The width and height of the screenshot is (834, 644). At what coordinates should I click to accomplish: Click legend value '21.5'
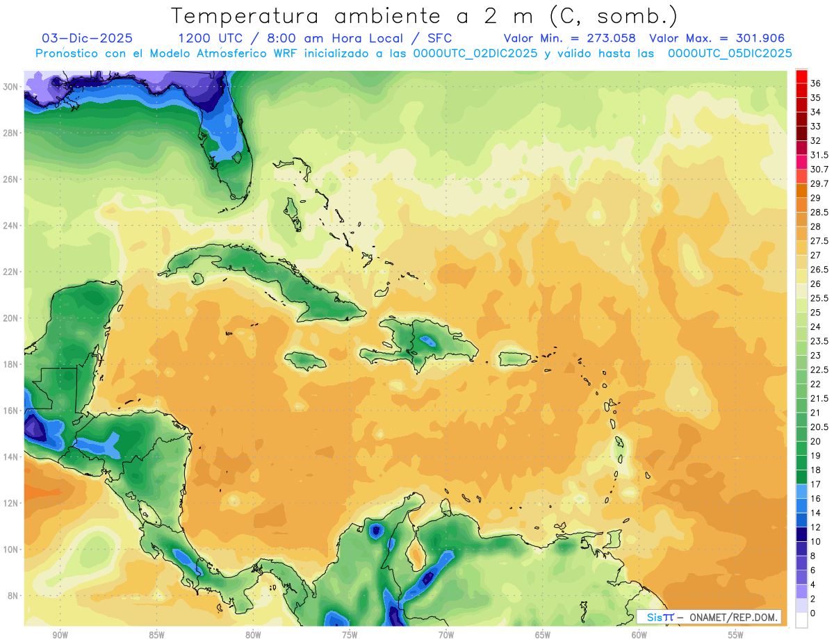819,398
